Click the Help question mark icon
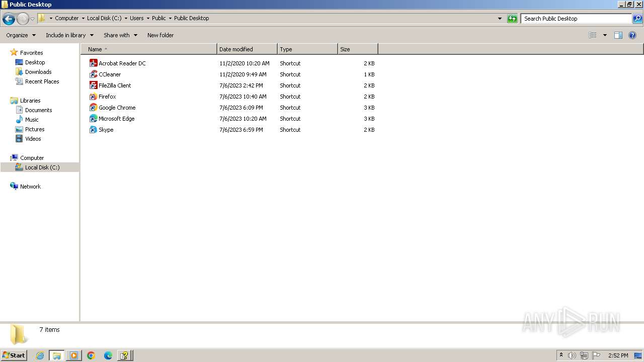Viewport: 644px width, 362px height. 633,35
